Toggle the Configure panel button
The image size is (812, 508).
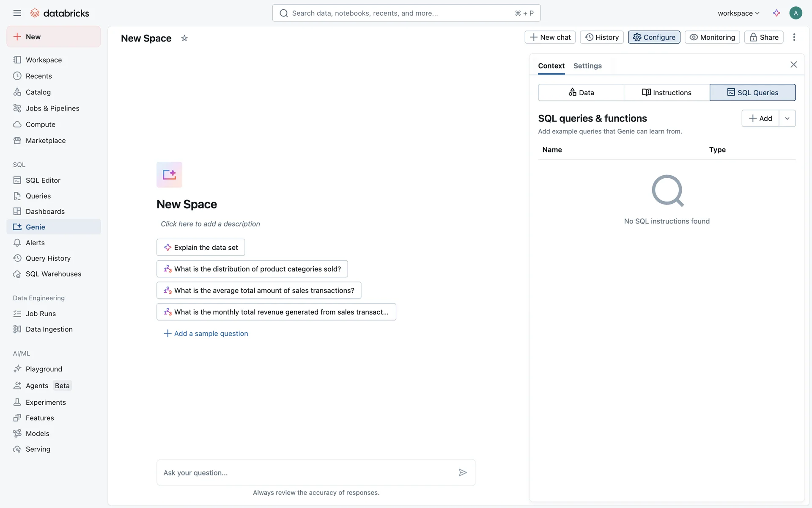[x=654, y=37]
